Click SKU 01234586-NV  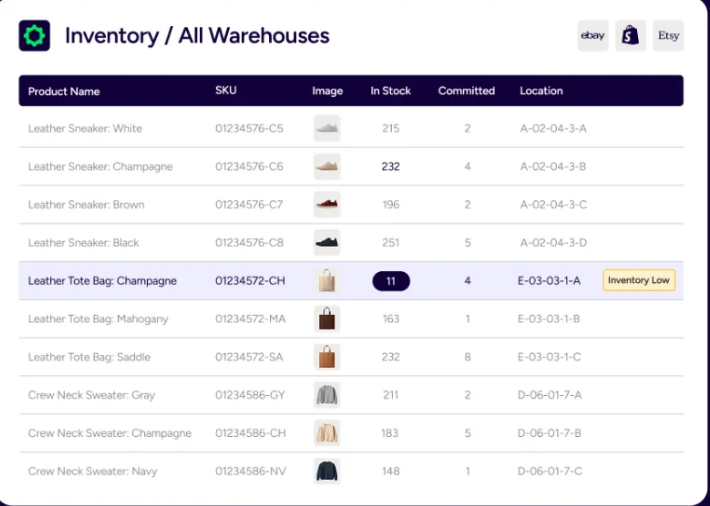(250, 471)
